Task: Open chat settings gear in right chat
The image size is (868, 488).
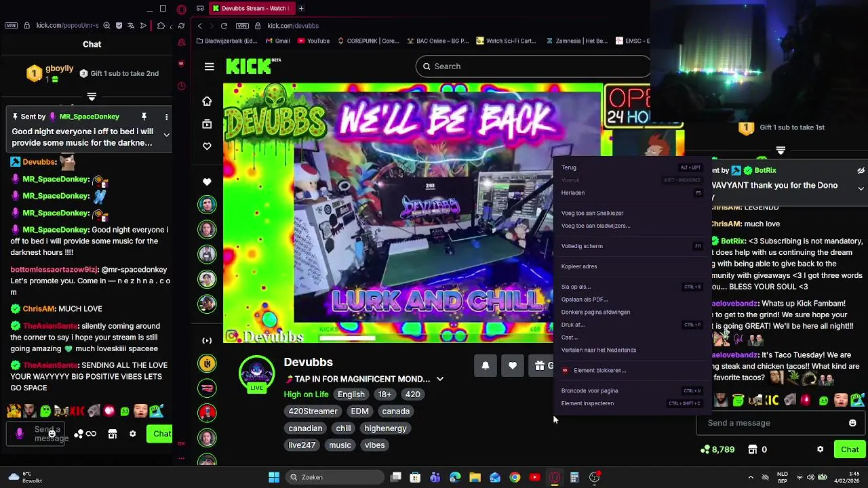Action: [820, 449]
